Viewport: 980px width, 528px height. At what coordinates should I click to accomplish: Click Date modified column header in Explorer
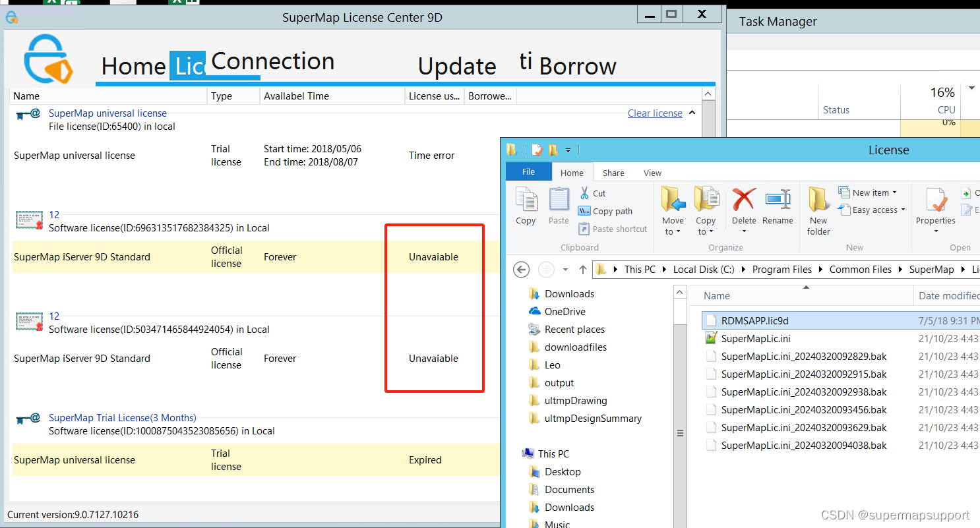click(947, 295)
